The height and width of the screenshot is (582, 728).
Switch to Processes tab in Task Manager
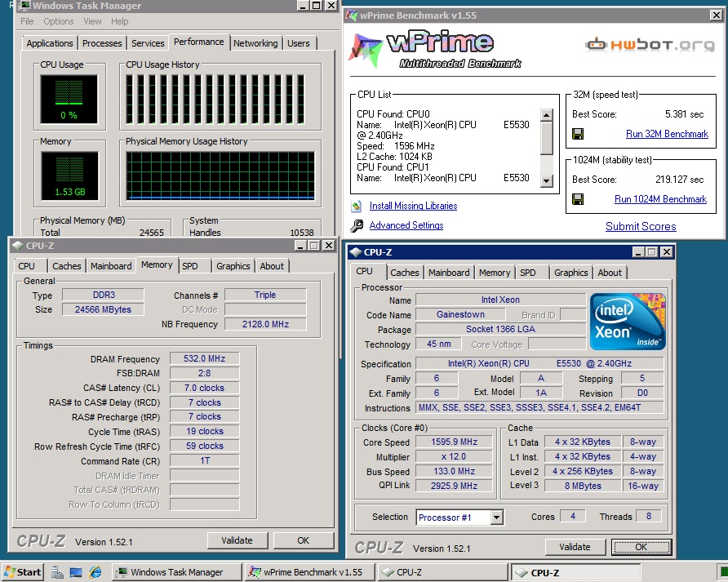click(102, 43)
